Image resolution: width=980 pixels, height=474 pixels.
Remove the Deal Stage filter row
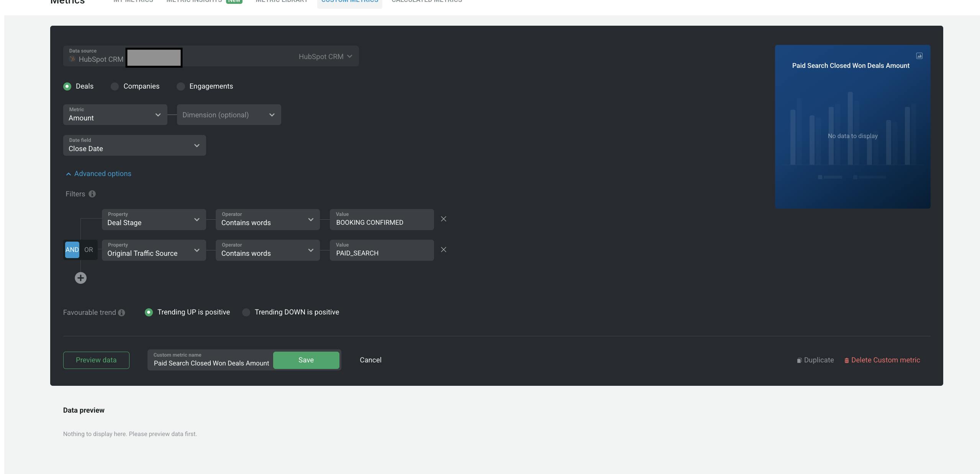coord(443,219)
